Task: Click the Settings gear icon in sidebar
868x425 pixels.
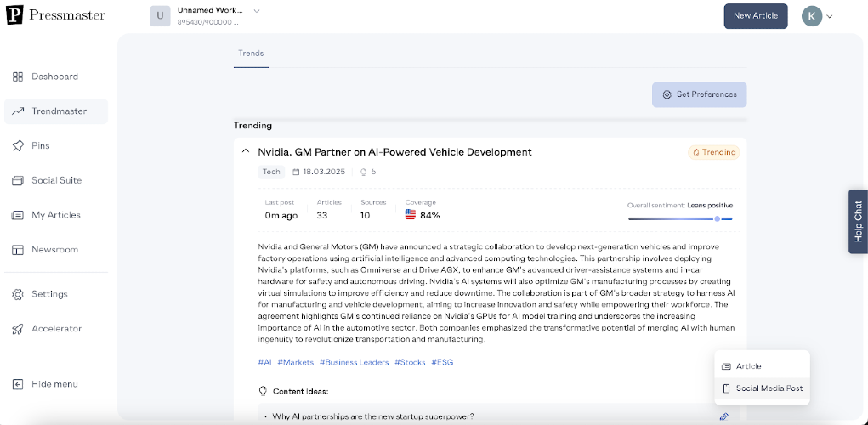Action: point(18,294)
